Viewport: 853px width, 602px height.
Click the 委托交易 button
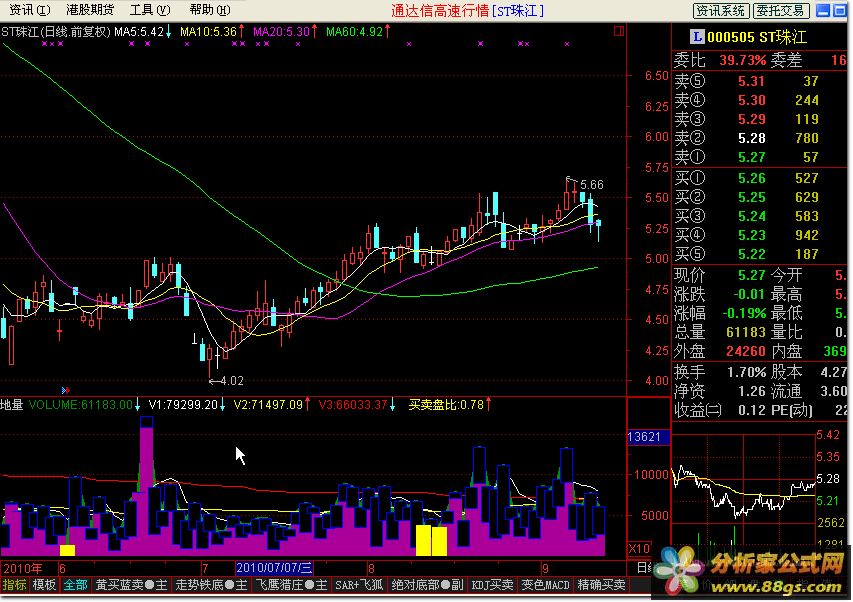(x=781, y=10)
